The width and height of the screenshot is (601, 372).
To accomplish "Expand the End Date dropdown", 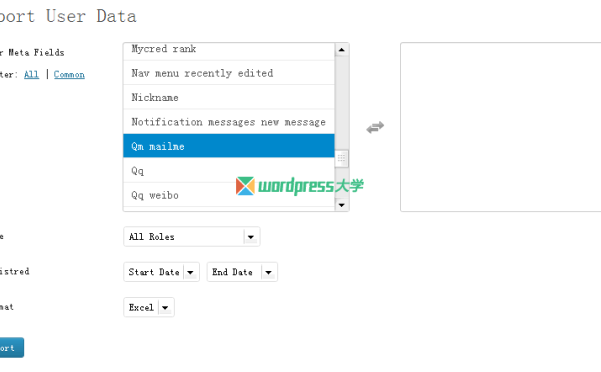I will point(242,272).
